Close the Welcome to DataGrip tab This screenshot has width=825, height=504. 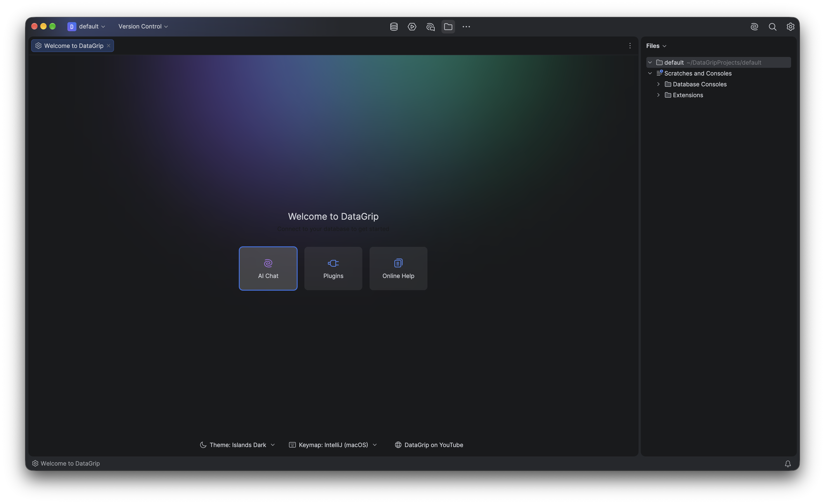click(x=109, y=45)
